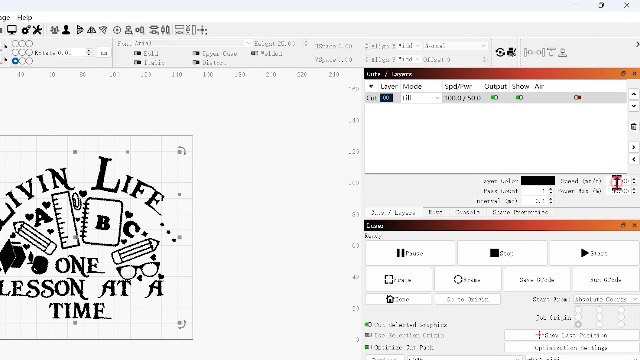Toggle Use Selection Origin switch

(368, 335)
